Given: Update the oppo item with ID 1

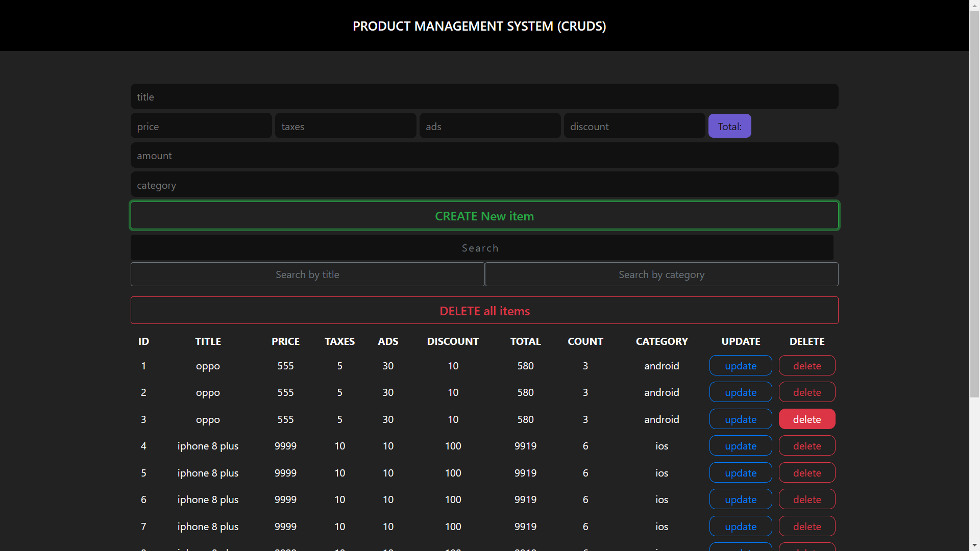Looking at the screenshot, I should coord(741,366).
